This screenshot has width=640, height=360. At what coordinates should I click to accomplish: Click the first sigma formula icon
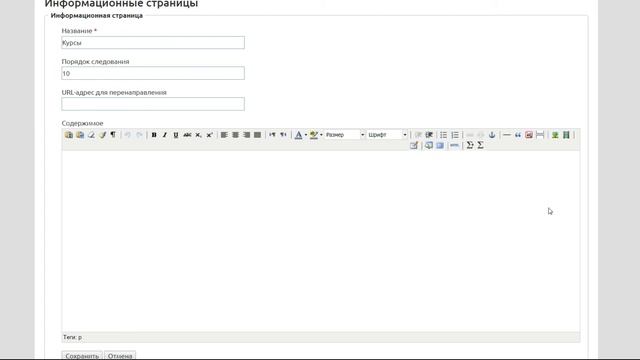(469, 145)
